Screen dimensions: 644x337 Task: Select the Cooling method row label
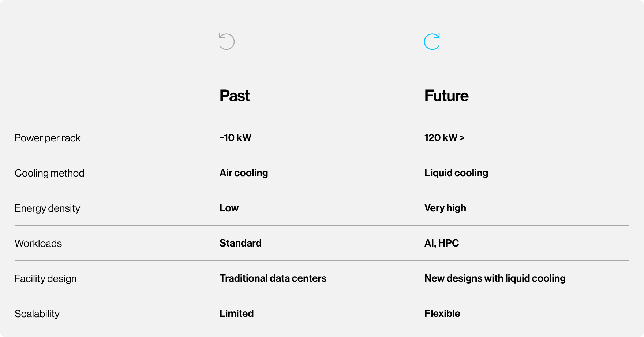click(x=49, y=173)
